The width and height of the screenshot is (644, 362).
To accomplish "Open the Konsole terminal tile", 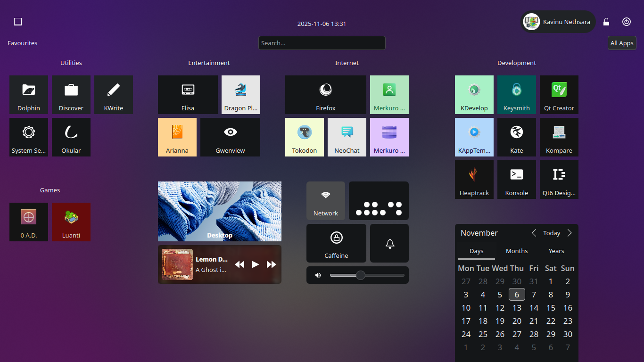I will (516, 179).
